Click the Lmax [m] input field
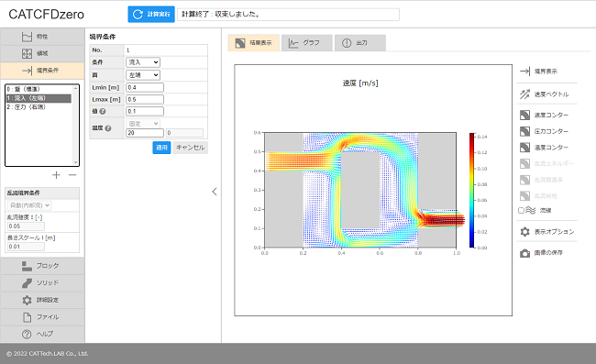This screenshot has width=596, height=364. pyautogui.click(x=145, y=100)
